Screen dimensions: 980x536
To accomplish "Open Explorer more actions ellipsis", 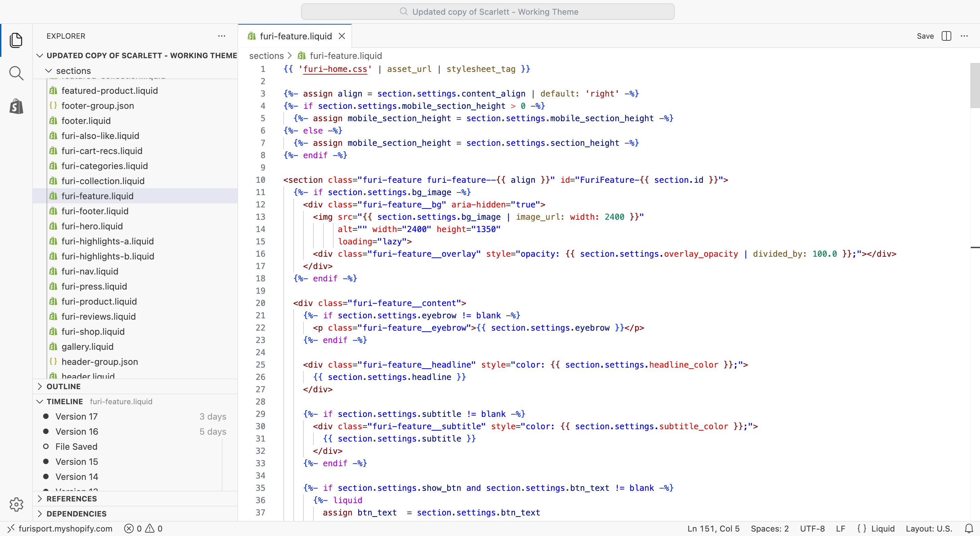I will 222,36.
